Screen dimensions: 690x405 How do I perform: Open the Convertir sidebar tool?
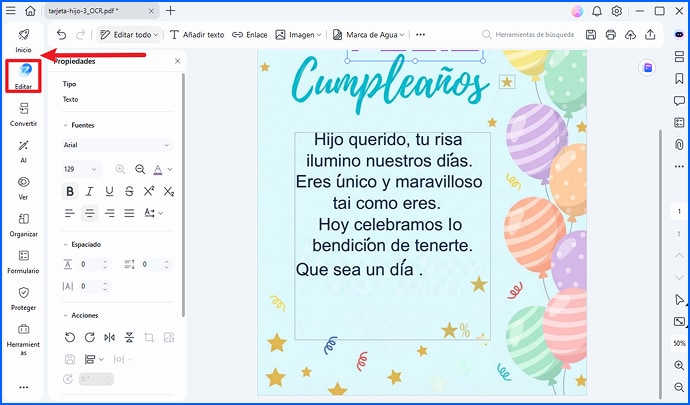(x=23, y=114)
